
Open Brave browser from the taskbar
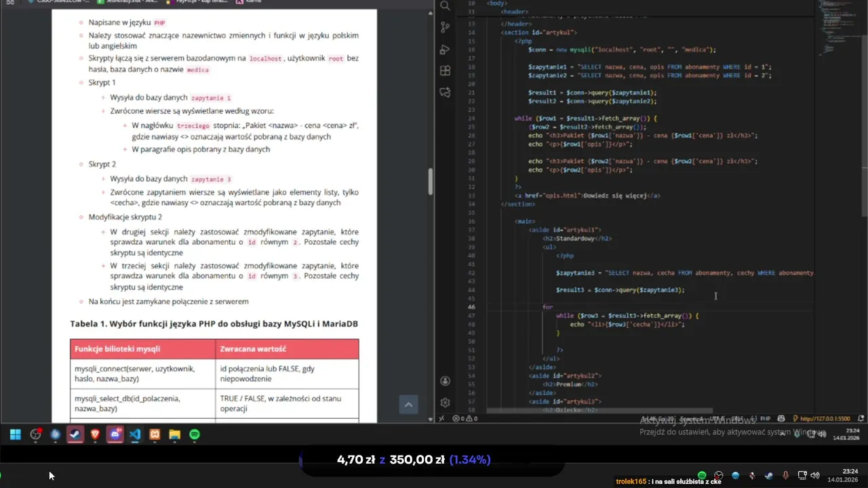[x=95, y=434]
